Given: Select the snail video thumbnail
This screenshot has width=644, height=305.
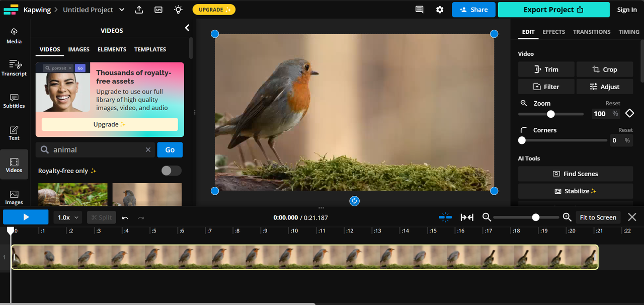Looking at the screenshot, I should (x=73, y=195).
